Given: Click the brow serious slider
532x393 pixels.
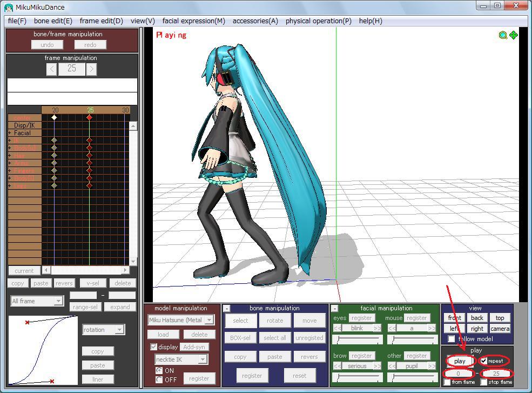Looking at the screenshot, I should (x=358, y=377).
